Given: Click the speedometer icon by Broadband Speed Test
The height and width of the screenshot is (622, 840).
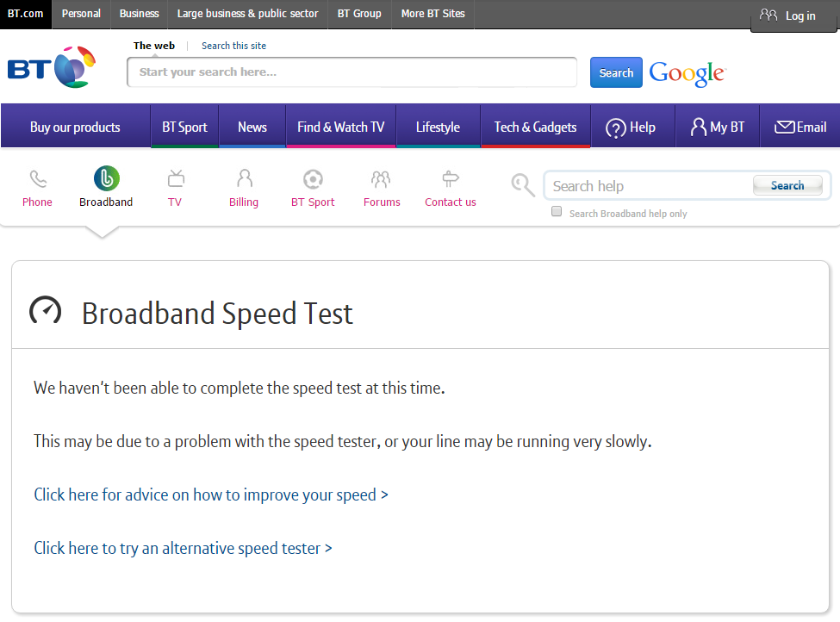Looking at the screenshot, I should point(46,311).
